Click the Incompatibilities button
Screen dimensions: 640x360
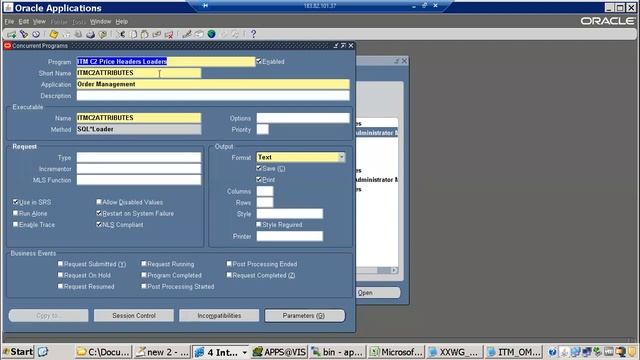219,316
